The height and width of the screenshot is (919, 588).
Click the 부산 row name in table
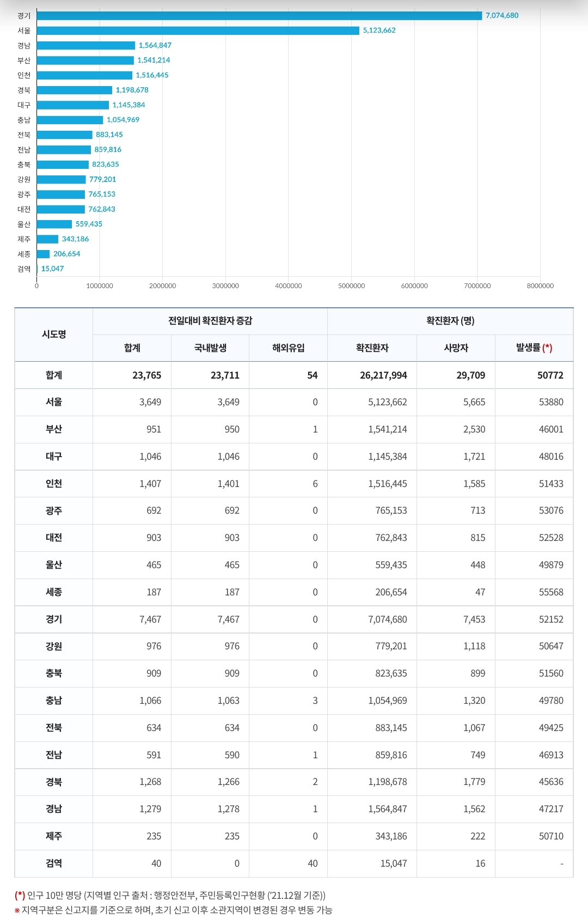pyautogui.click(x=54, y=429)
